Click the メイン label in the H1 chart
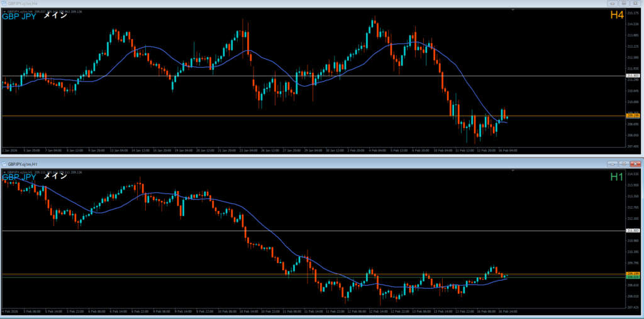Viewport: 644px width, 319px height. point(55,177)
